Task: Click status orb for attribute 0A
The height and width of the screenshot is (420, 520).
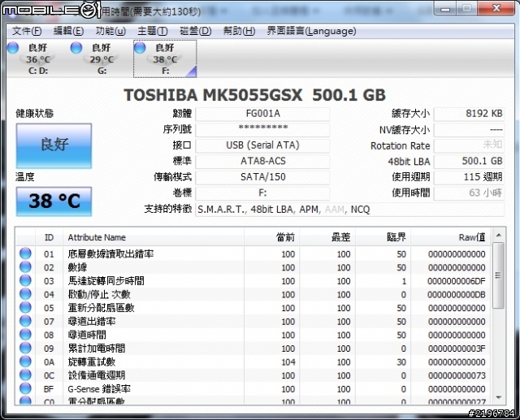Action: tap(25, 362)
